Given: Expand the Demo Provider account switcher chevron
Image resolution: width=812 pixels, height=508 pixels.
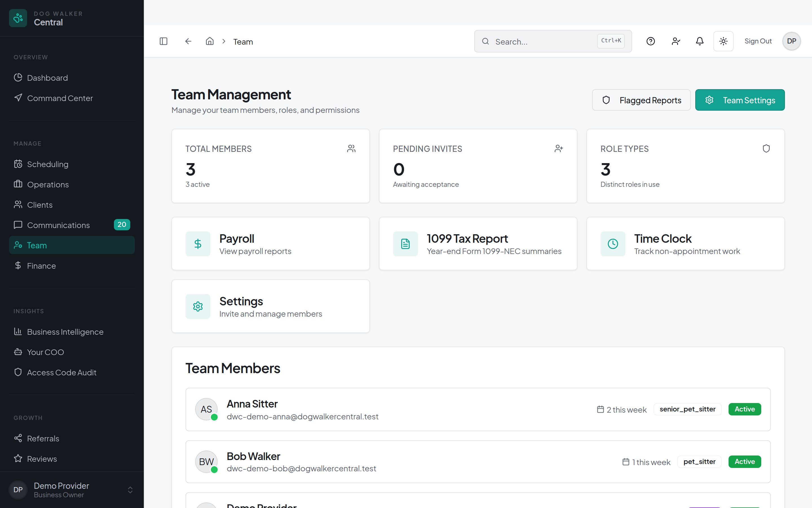Looking at the screenshot, I should (x=130, y=490).
